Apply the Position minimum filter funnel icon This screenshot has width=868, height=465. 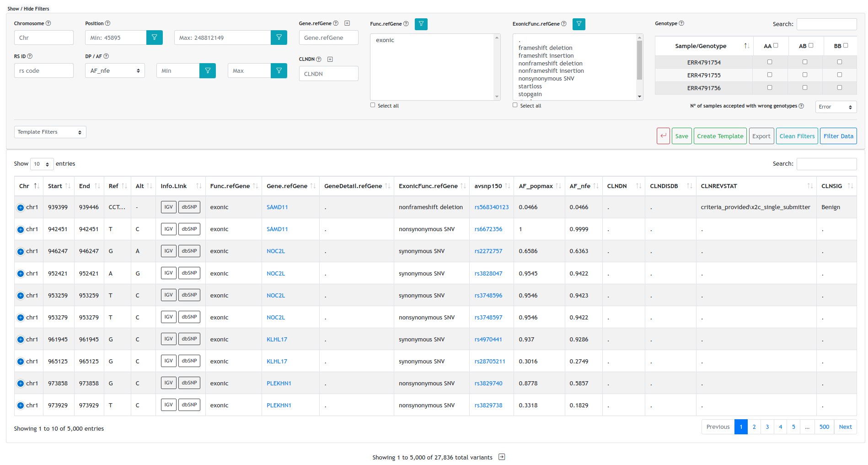pos(154,38)
